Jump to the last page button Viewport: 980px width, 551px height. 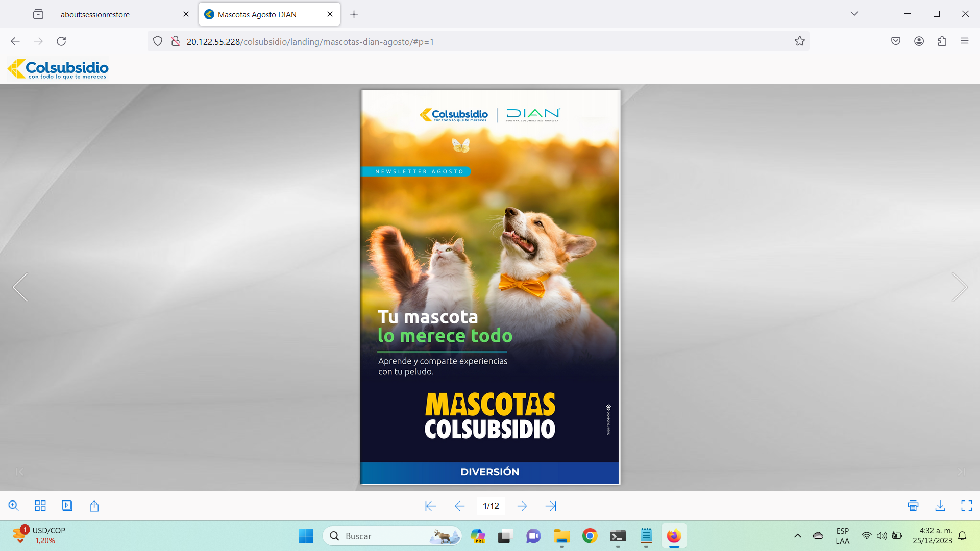click(x=551, y=506)
